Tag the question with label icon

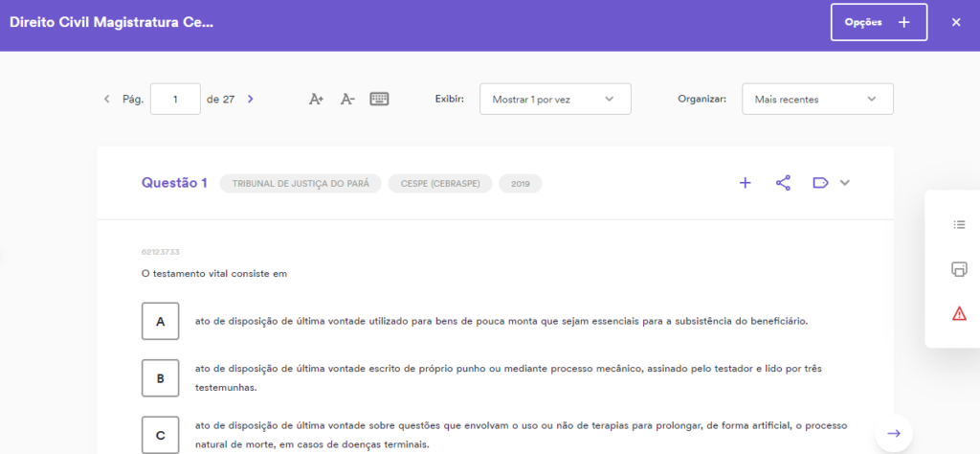tap(820, 183)
